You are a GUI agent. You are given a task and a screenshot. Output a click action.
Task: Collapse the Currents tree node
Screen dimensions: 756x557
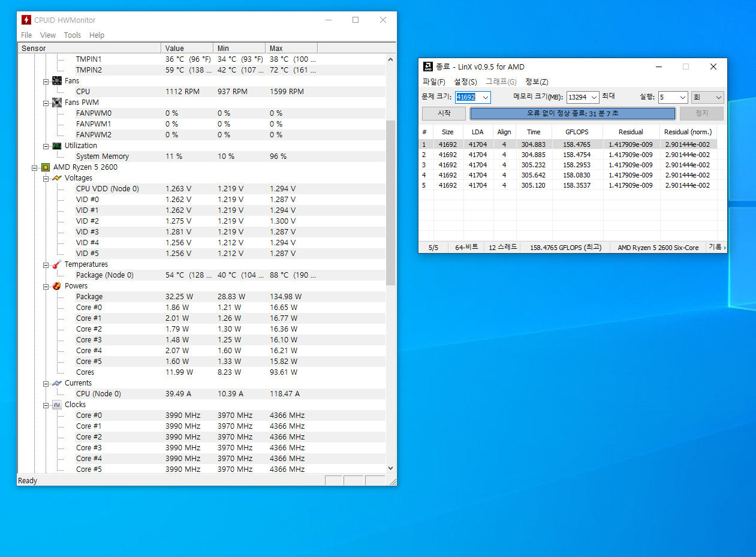tap(46, 383)
